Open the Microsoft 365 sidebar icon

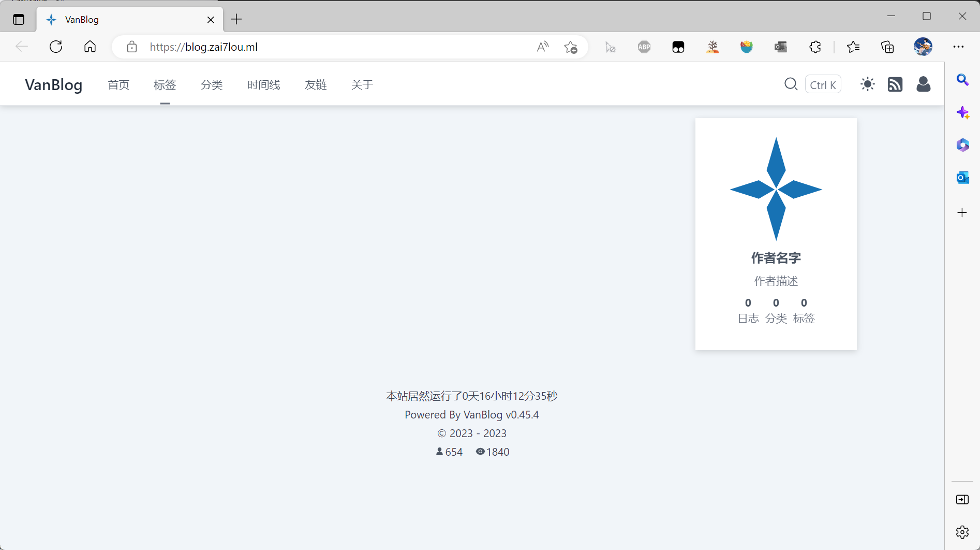tap(962, 145)
